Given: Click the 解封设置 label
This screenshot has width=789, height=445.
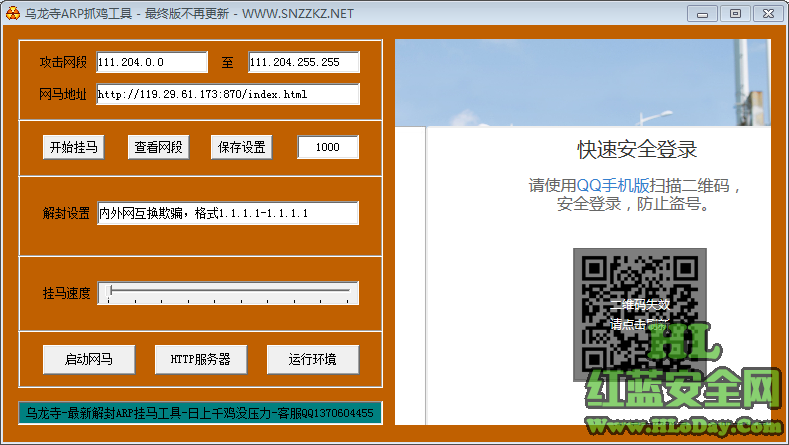Looking at the screenshot, I should (x=66, y=213).
